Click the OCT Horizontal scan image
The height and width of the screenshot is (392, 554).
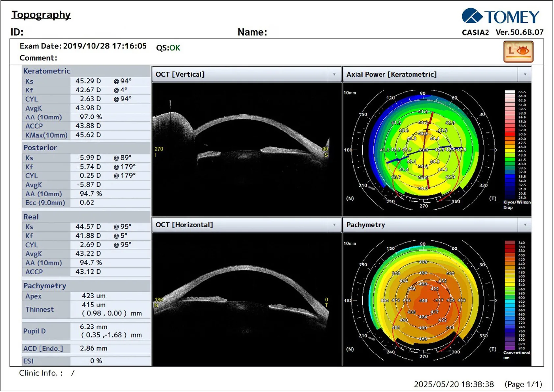[x=247, y=299]
